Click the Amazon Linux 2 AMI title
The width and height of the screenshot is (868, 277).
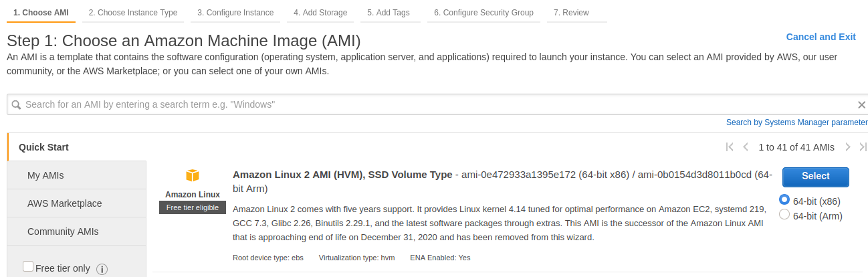(342, 175)
